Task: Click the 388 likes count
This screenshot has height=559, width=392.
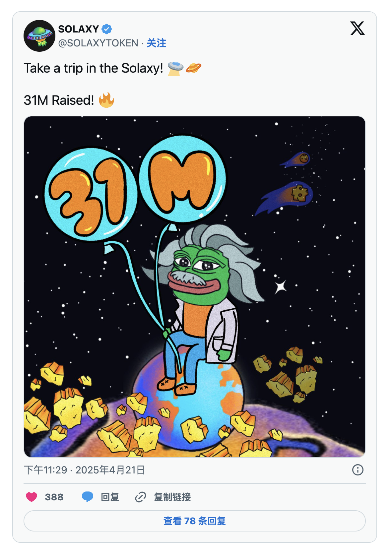Action: click(x=54, y=497)
